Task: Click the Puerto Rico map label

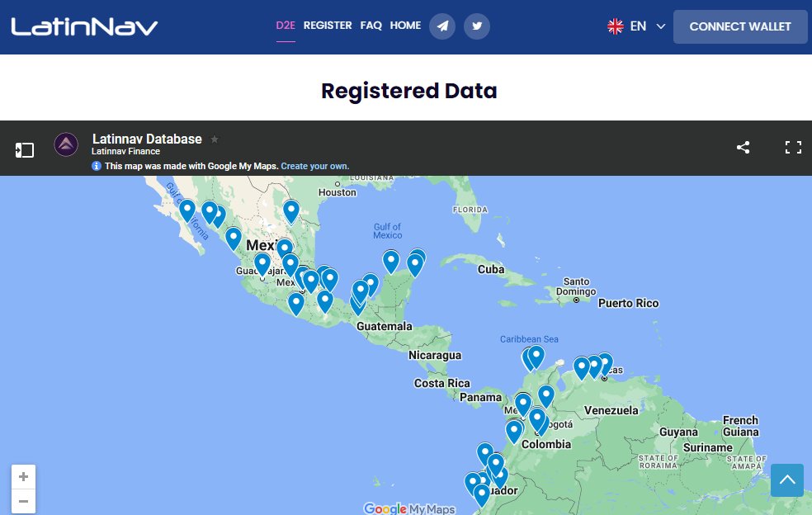Action: pos(629,303)
